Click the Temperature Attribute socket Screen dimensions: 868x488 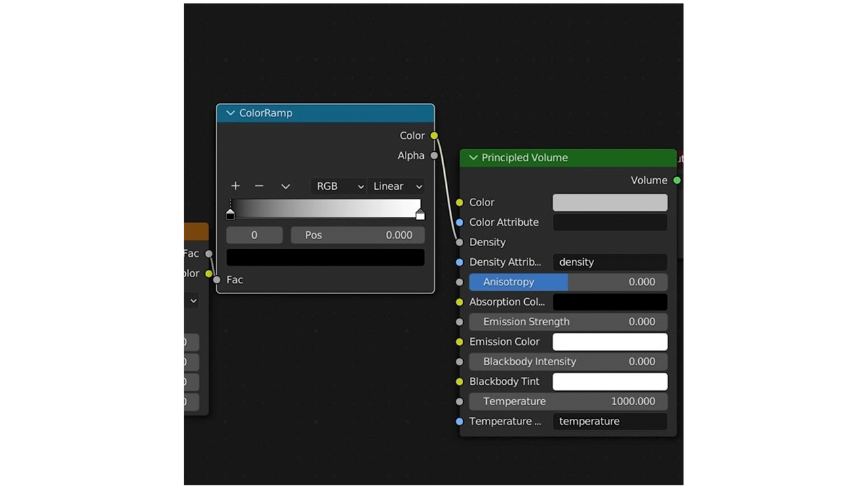(460, 422)
